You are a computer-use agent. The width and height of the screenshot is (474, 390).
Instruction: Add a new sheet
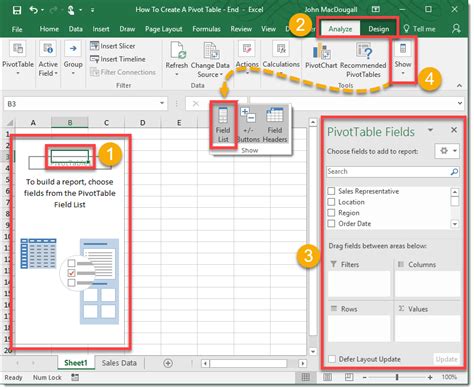[x=168, y=363]
